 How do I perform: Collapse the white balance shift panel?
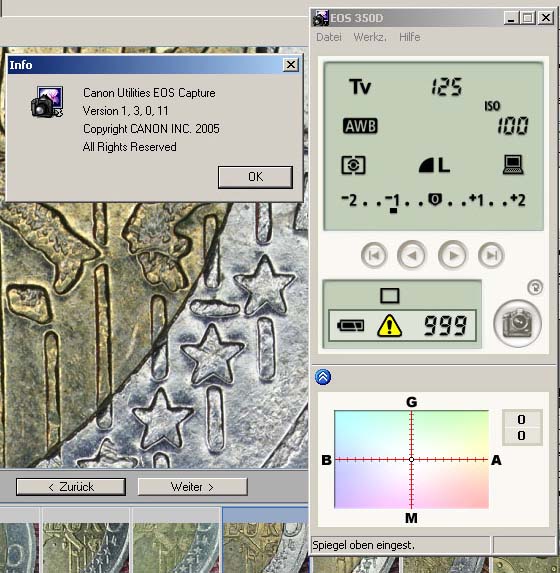[323, 377]
